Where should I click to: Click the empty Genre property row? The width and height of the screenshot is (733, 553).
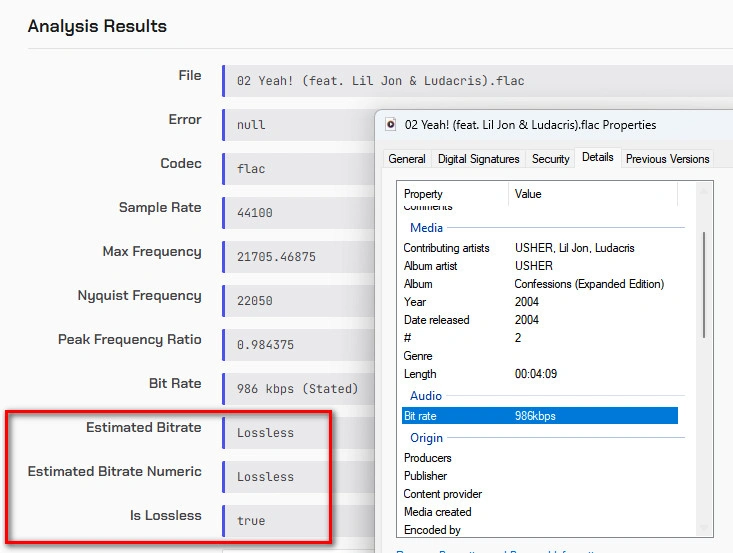540,356
